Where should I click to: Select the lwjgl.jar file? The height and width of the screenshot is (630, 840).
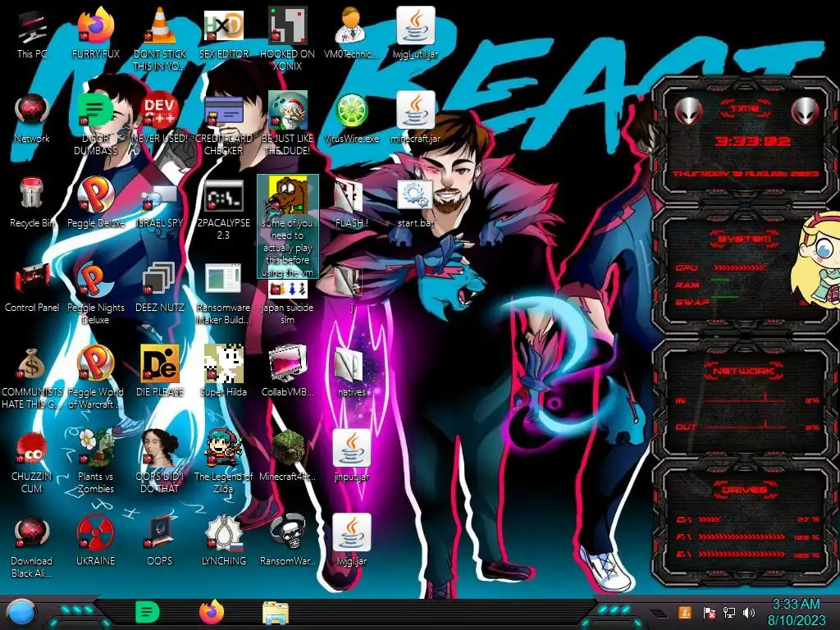[x=351, y=532]
